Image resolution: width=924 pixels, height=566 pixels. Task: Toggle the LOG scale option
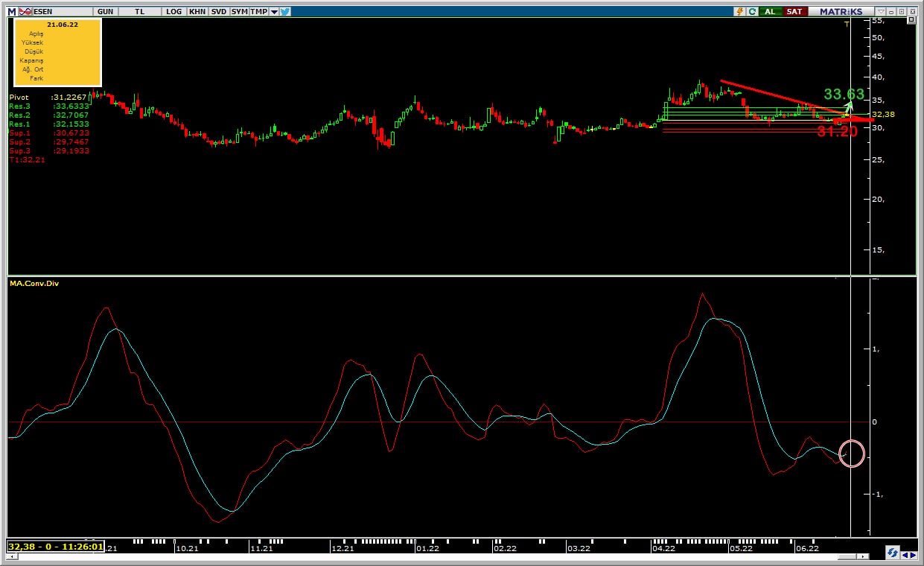pos(174,12)
